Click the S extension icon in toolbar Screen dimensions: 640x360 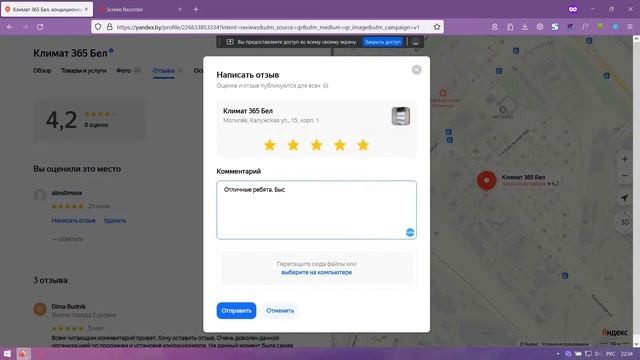(555, 27)
